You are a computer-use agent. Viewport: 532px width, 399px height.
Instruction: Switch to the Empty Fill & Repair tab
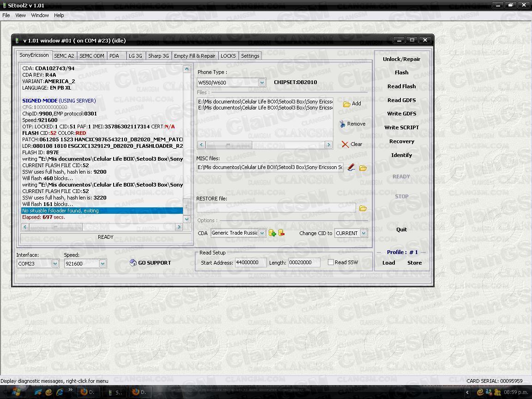(195, 56)
